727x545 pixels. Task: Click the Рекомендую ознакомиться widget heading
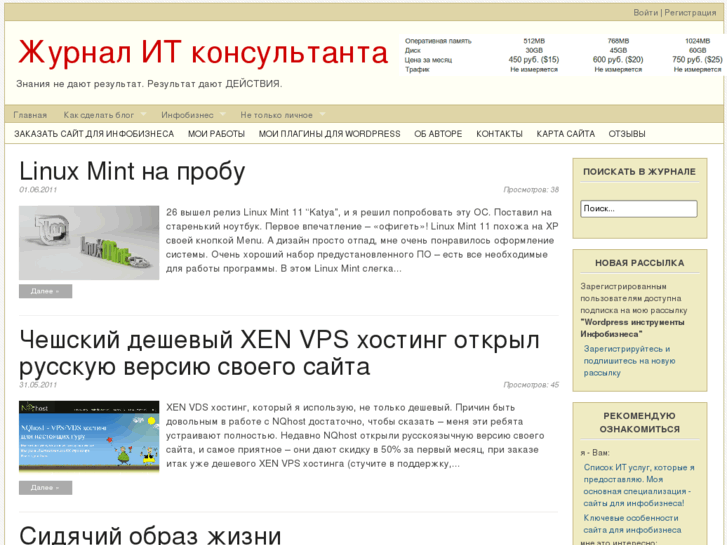(639, 423)
